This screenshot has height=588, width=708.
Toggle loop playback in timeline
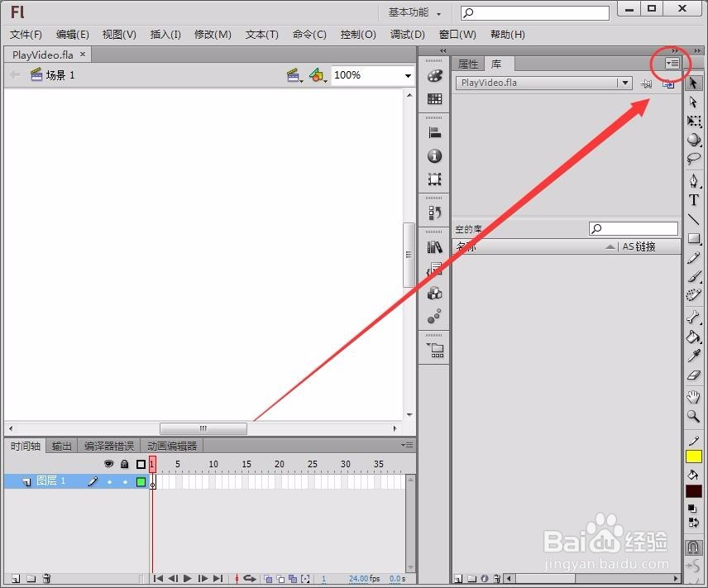tap(250, 578)
